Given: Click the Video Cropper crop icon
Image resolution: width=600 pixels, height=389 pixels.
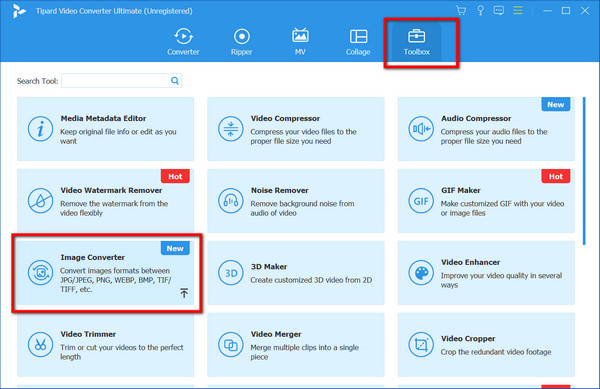Looking at the screenshot, I should tap(421, 345).
